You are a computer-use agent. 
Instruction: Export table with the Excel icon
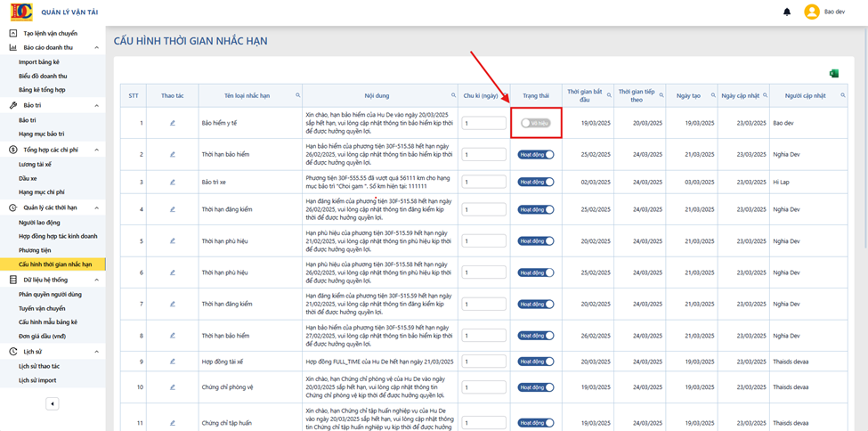pos(833,74)
